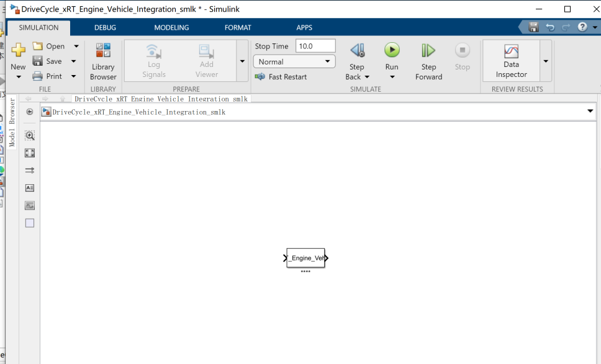Open the Library Browser
Viewport: 601px width, 364px height.
(x=103, y=61)
